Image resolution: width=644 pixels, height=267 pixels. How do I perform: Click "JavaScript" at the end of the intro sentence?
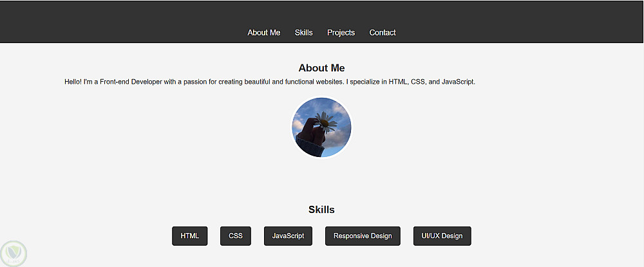coord(458,82)
